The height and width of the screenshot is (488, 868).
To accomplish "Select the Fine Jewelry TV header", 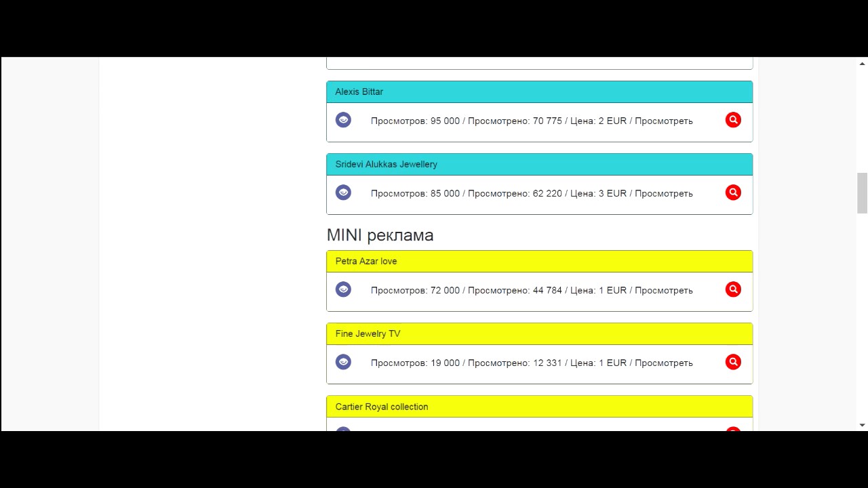I will click(x=540, y=333).
